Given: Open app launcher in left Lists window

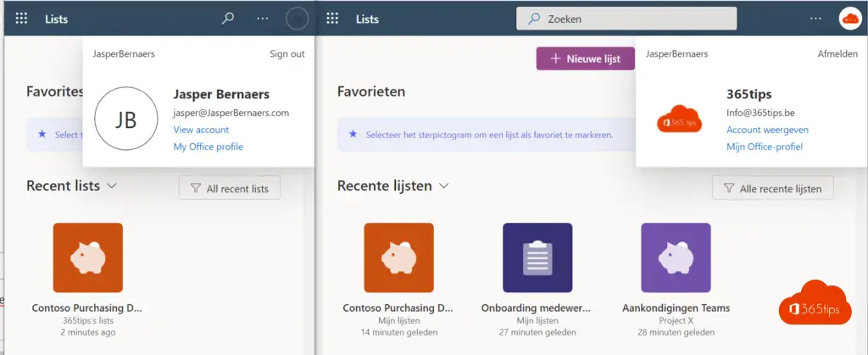Looking at the screenshot, I should pyautogui.click(x=21, y=19).
